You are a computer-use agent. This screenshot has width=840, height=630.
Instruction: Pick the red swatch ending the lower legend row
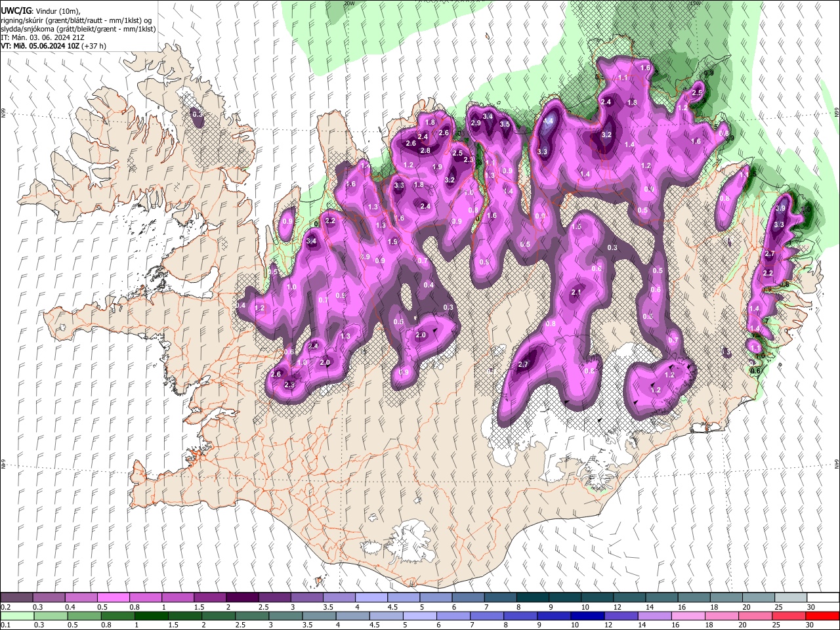[822, 616]
